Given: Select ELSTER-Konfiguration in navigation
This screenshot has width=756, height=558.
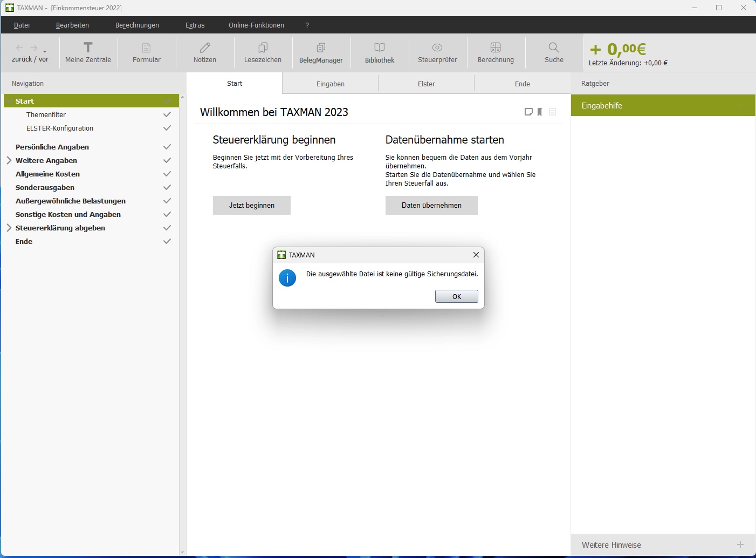Looking at the screenshot, I should 60,128.
